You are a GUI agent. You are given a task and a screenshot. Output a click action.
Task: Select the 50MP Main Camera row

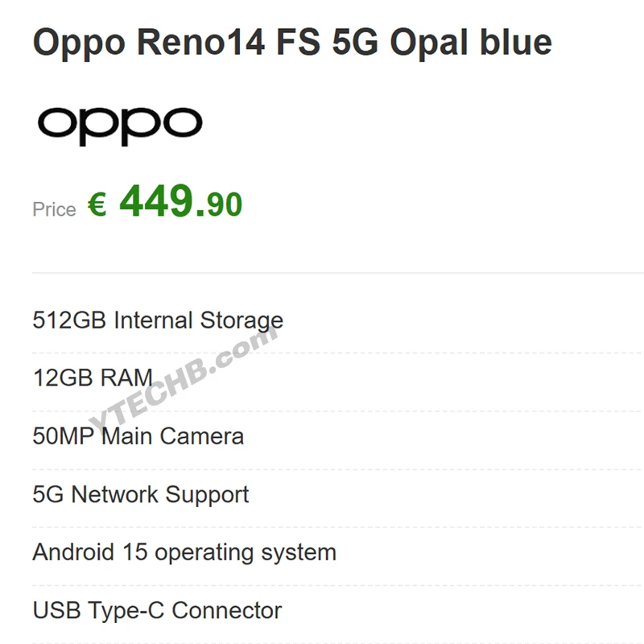[138, 436]
